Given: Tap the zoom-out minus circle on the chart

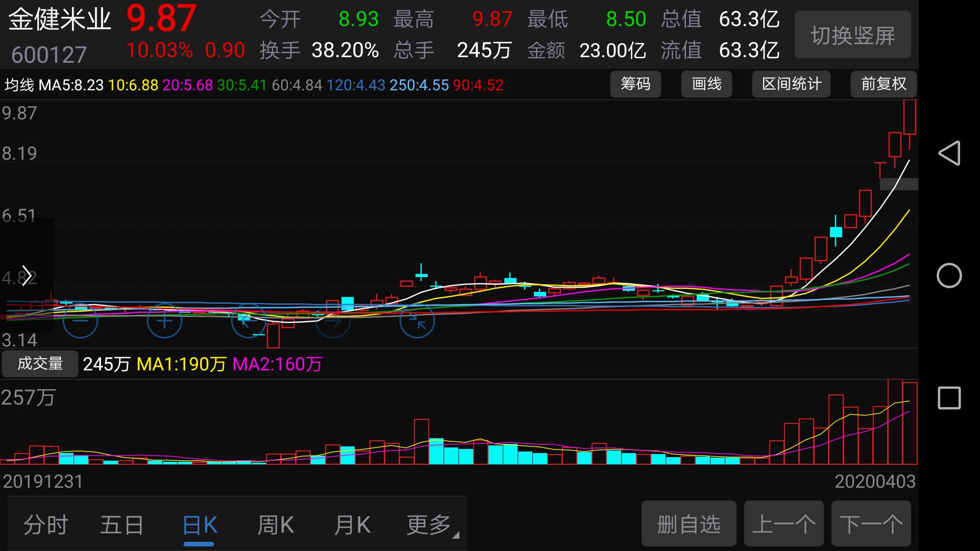Looking at the screenshot, I should pyautogui.click(x=80, y=320).
